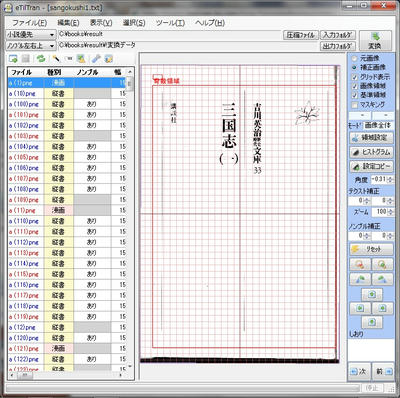Enable the マスキング checkbox

(x=355, y=105)
